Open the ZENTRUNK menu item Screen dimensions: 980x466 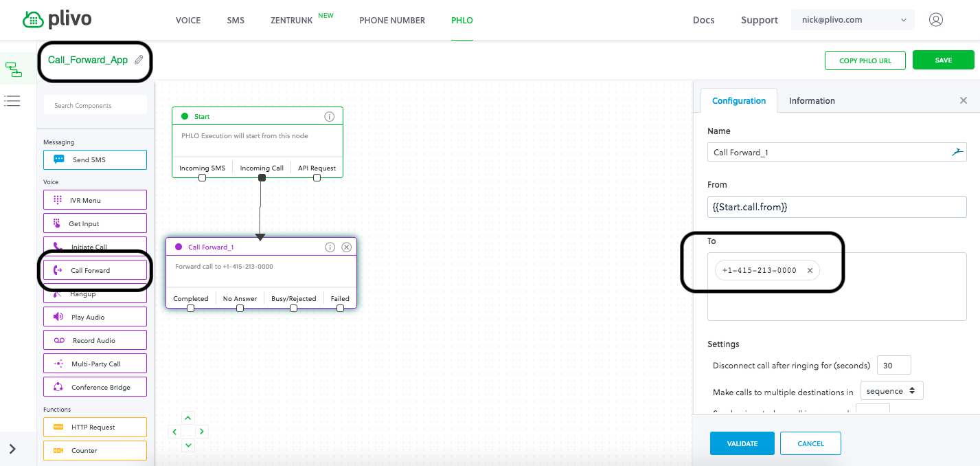pyautogui.click(x=291, y=21)
